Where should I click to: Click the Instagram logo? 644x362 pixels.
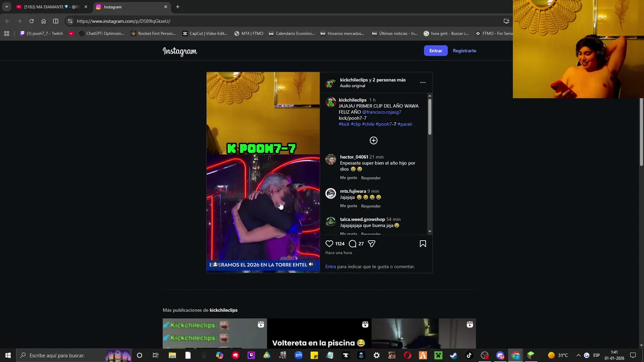click(180, 51)
